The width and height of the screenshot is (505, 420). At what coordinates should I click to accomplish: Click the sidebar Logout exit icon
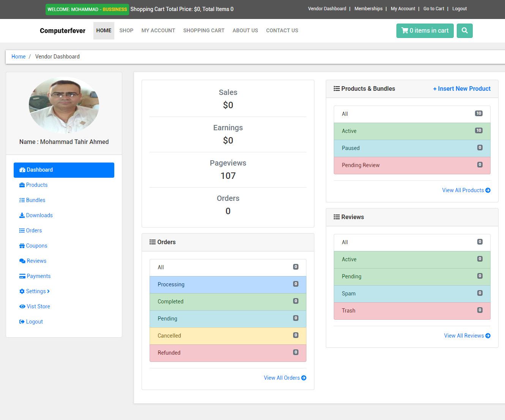pos(22,322)
